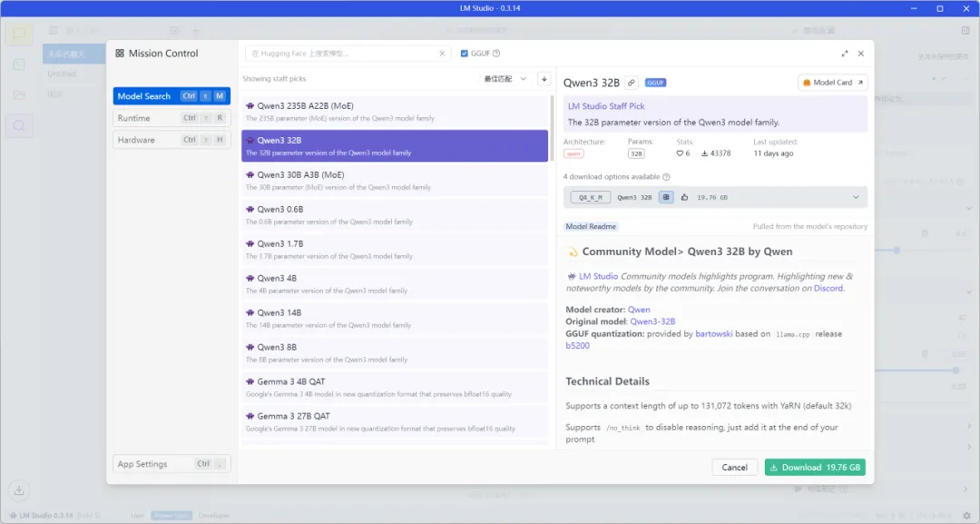
Task: Click the lower slider handle in background settings panel
Action: (955, 371)
